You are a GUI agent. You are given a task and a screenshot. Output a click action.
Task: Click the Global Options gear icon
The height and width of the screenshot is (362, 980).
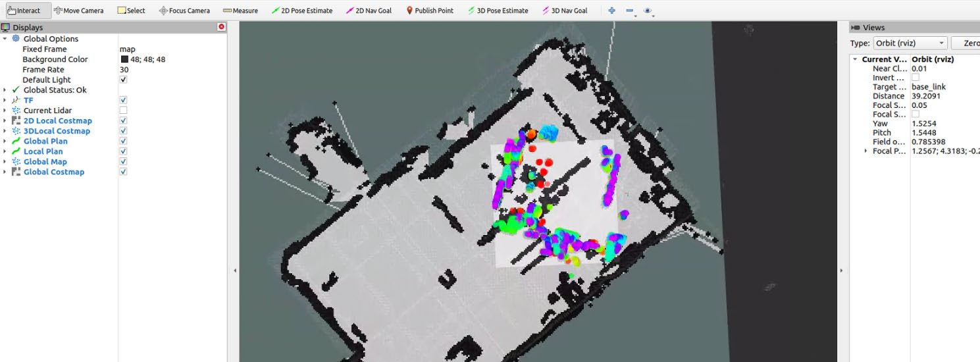pyautogui.click(x=16, y=39)
